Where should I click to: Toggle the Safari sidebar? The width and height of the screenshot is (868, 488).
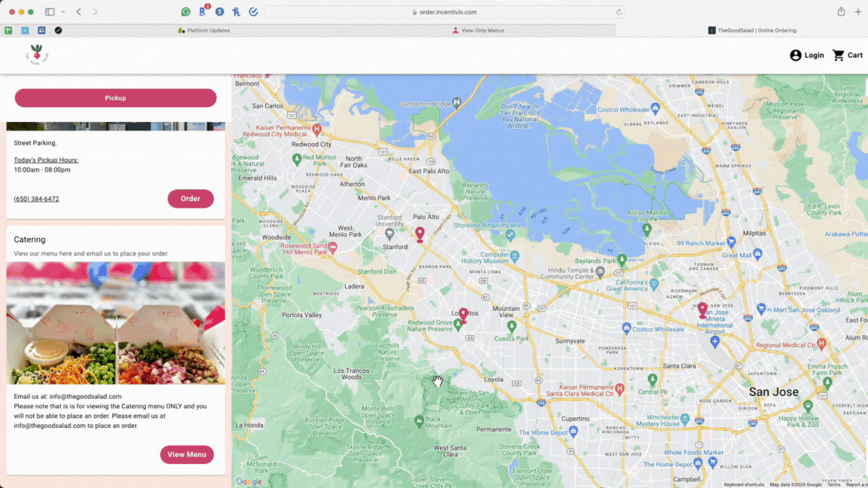(50, 11)
